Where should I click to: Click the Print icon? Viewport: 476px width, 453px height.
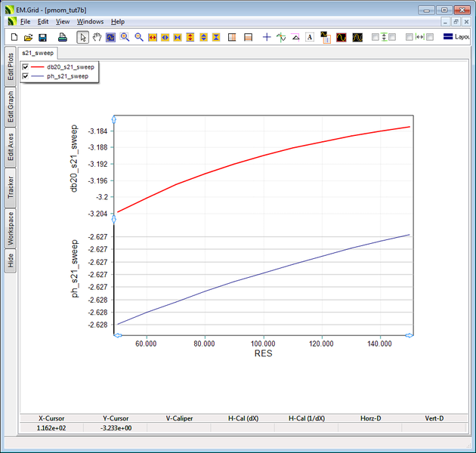pos(63,37)
